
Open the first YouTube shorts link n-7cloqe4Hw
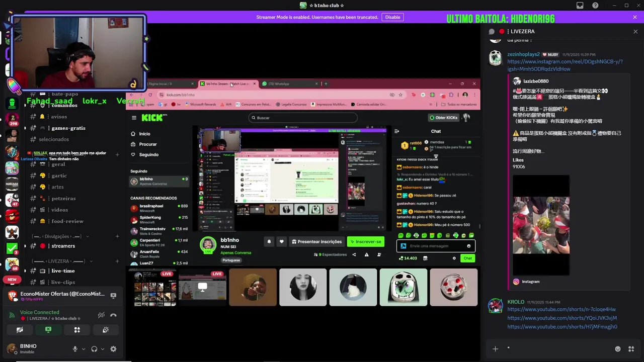[x=561, y=309]
